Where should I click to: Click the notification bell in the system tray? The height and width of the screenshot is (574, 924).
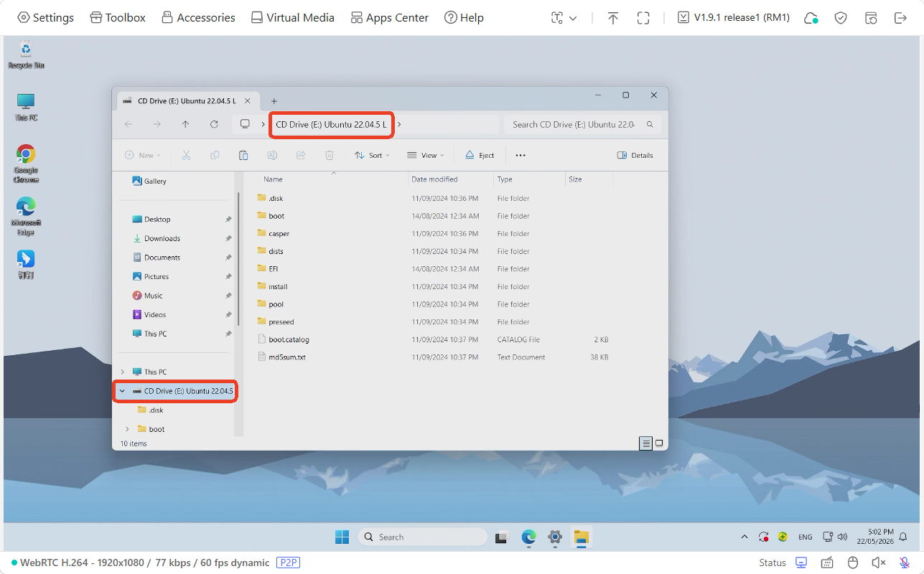coord(903,537)
